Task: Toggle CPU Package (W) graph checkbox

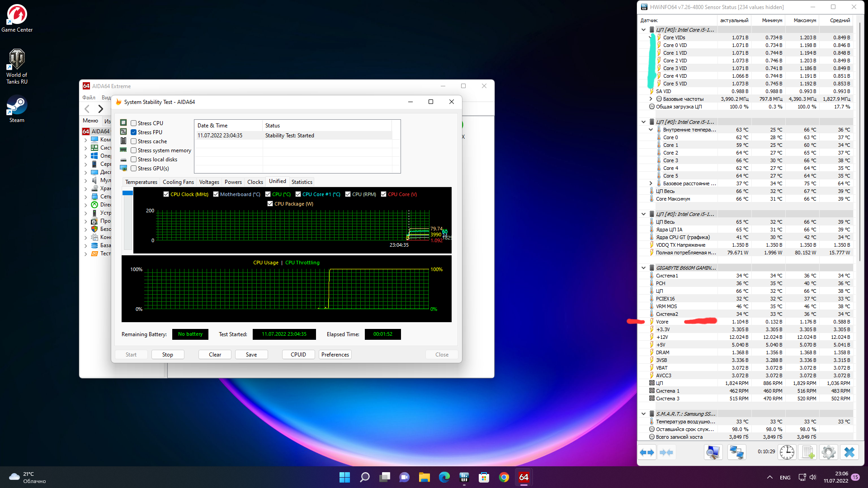Action: click(270, 204)
